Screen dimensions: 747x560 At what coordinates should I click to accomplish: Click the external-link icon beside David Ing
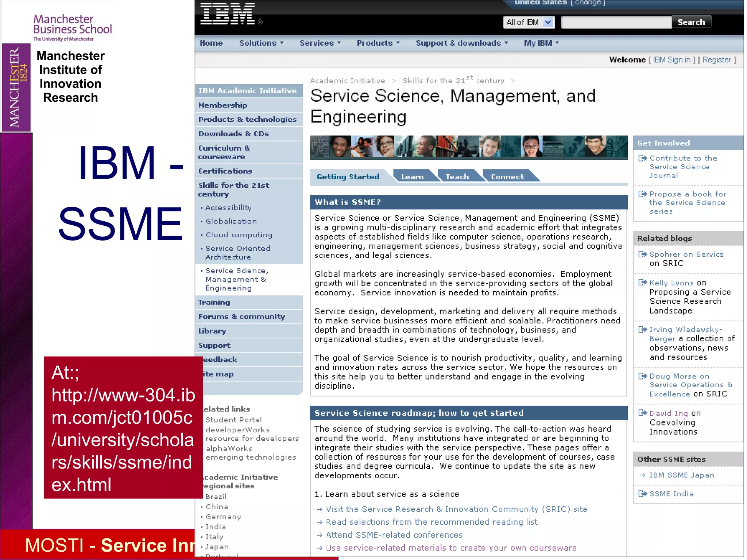click(x=642, y=413)
